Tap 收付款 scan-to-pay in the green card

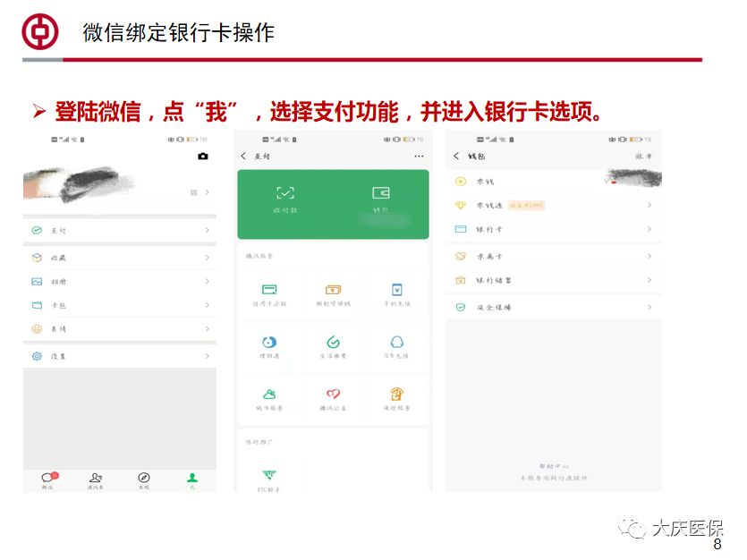(x=285, y=199)
